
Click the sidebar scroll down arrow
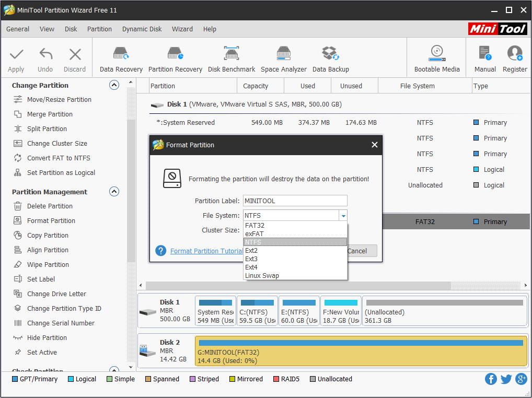coord(131,367)
